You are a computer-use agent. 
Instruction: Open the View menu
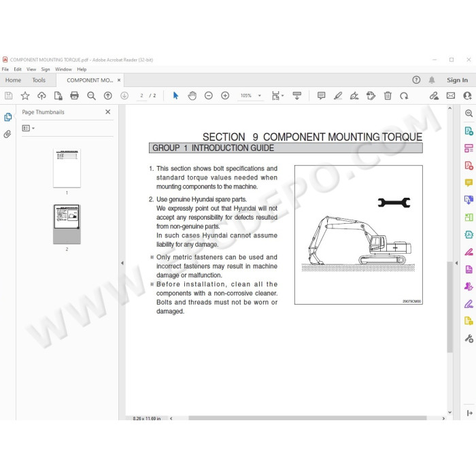point(31,69)
